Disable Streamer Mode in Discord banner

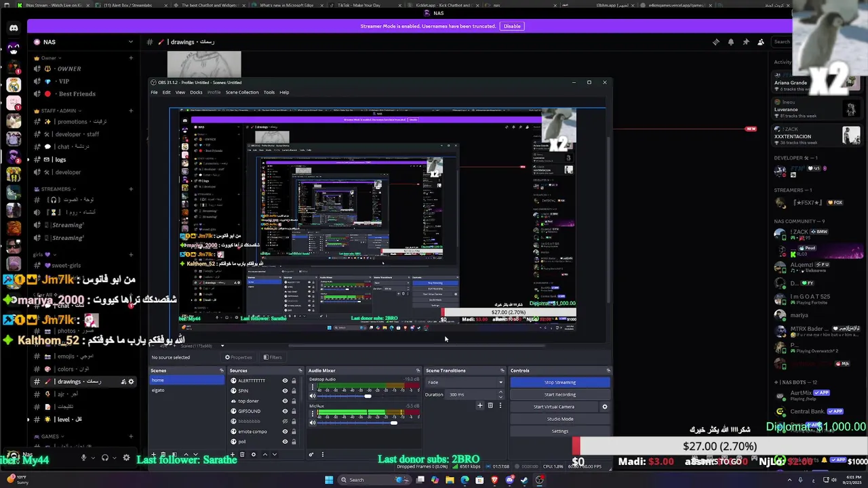point(512,26)
